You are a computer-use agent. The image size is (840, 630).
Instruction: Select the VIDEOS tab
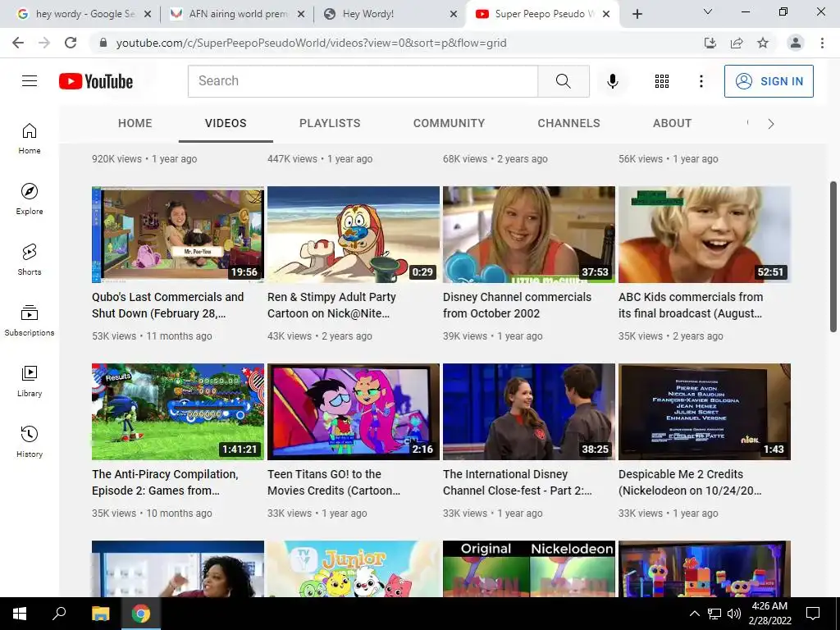(226, 123)
